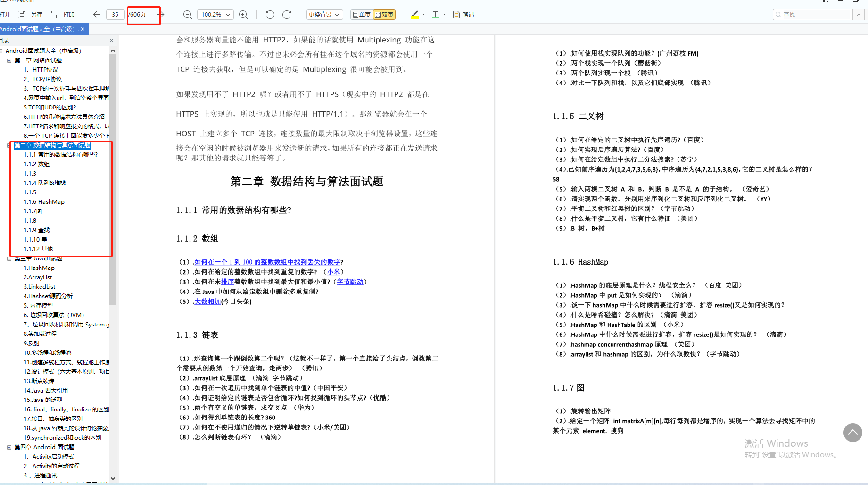Select outline item 1.1.7图
This screenshot has width=868, height=485.
point(33,211)
